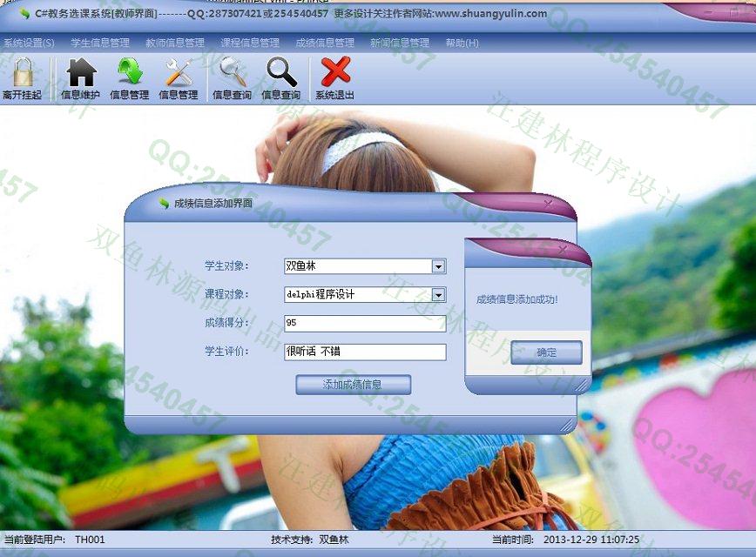Screen dimensions: 756x557
Task: Select the wrench-and-screwdriver 信息管理 icon
Action: pos(178,77)
